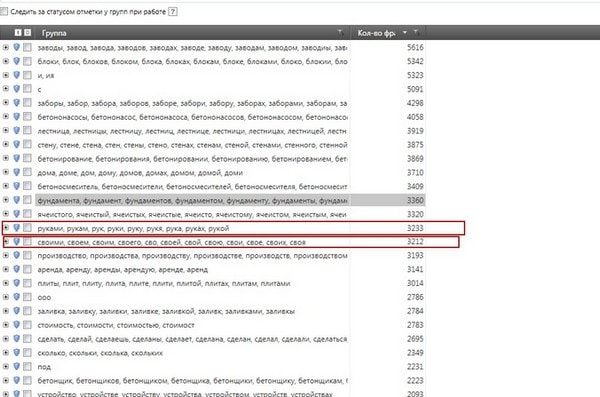Open the filter icon of the Кол-во фр. column
Screen dimensions: 600x397
(x=416, y=33)
